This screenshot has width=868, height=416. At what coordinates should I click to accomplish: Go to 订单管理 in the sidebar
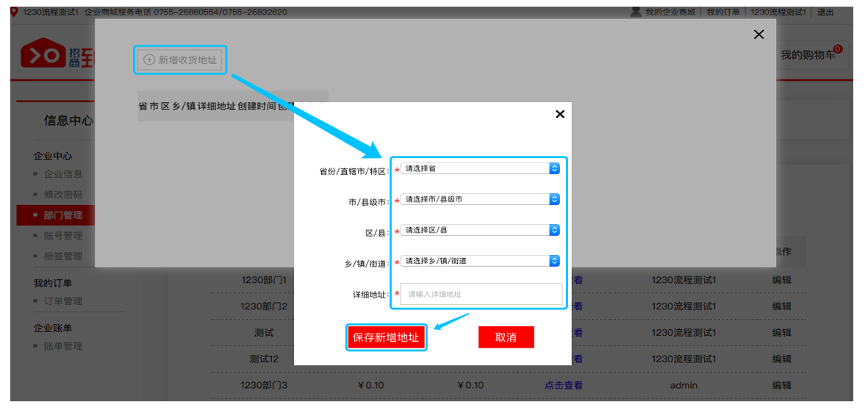coord(63,301)
